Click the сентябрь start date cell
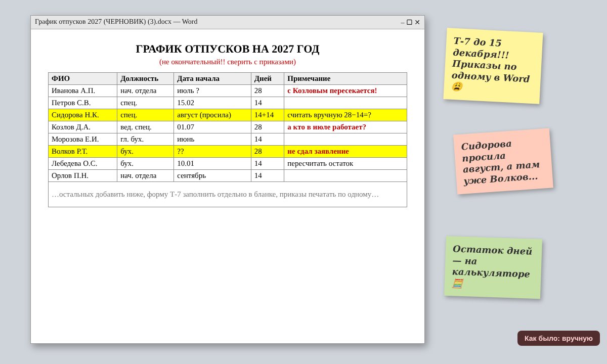Viewport: 607px width, 364px height. coord(212,176)
